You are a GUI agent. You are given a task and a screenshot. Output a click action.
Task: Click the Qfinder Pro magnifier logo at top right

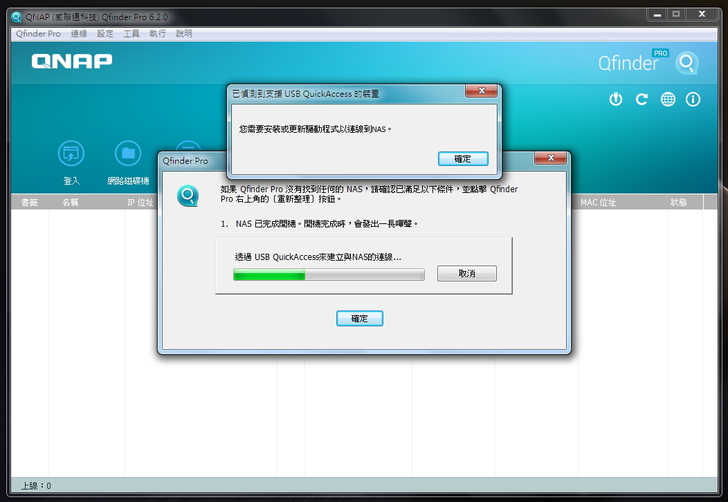click(x=687, y=63)
